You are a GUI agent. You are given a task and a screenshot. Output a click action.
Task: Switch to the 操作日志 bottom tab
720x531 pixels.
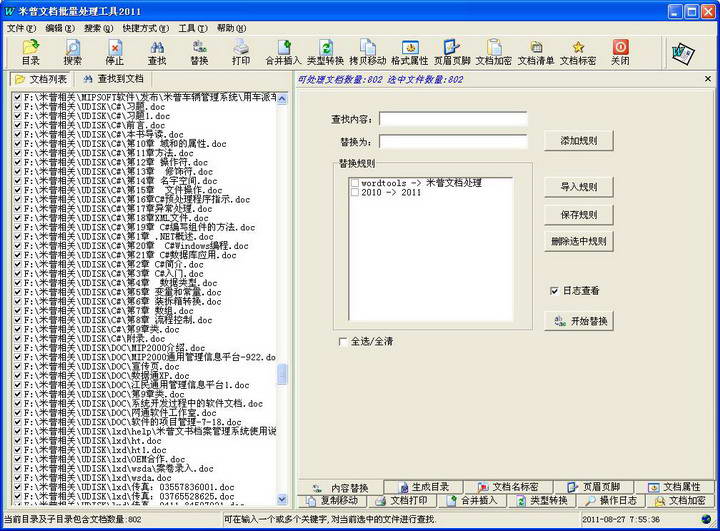pyautogui.click(x=611, y=500)
